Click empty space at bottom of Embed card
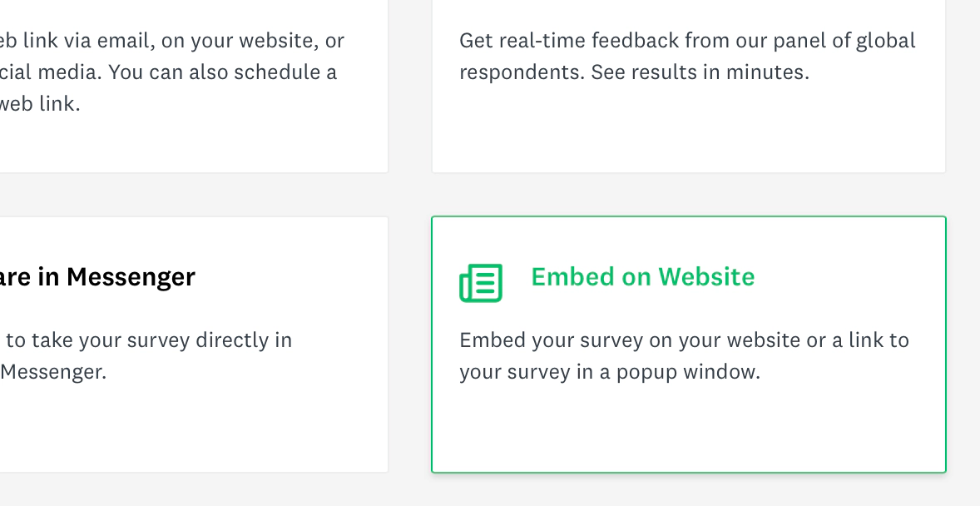The height and width of the screenshot is (506, 980). [688, 433]
